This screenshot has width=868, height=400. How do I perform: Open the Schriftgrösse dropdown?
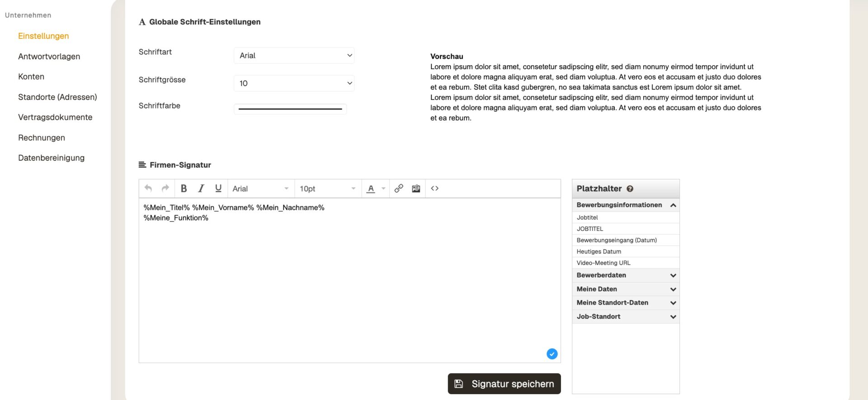click(294, 83)
